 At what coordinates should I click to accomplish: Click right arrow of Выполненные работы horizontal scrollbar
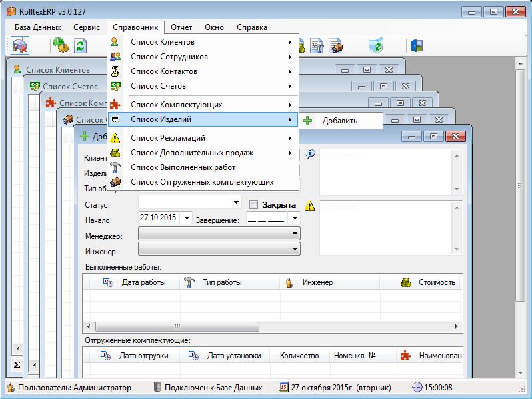point(457,327)
